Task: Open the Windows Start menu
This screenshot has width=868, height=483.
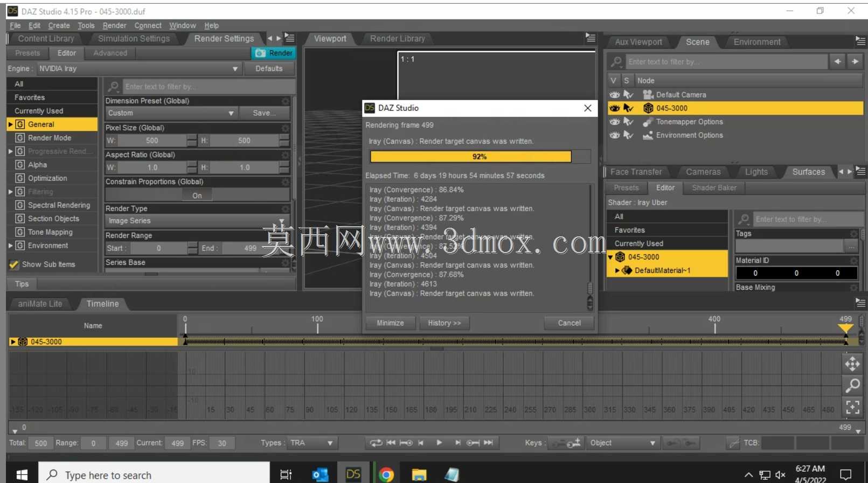Action: tap(22, 474)
